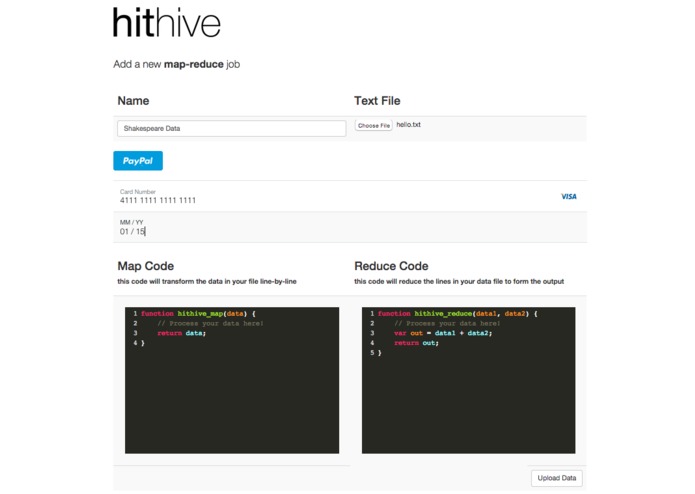This screenshot has width=695, height=494.
Task: Click the comment line in map editor
Action: click(x=210, y=323)
